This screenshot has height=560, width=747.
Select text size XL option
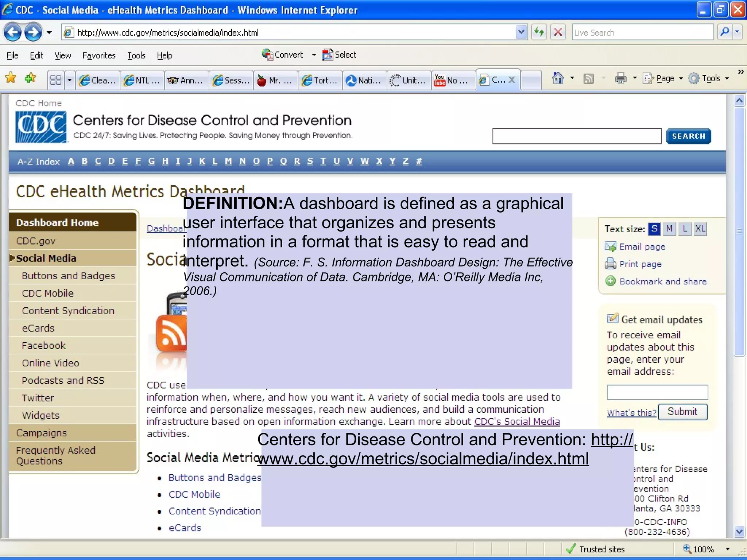700,229
